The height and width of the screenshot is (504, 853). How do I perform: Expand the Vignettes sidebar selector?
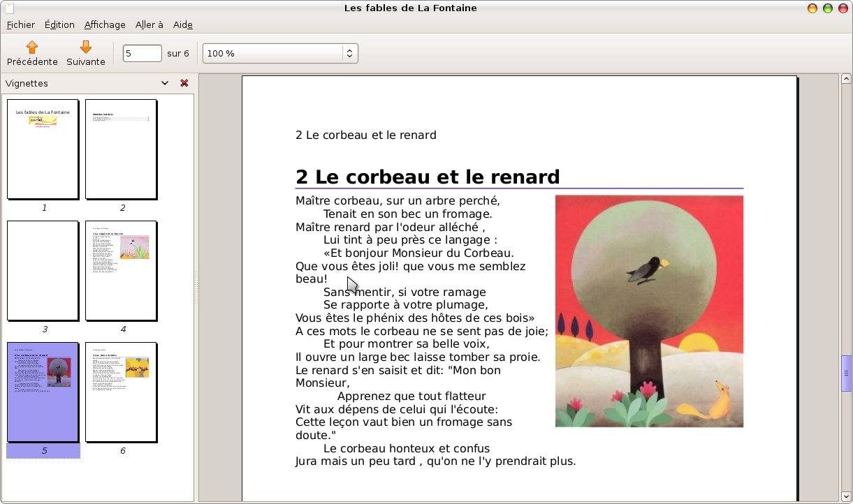tap(165, 83)
